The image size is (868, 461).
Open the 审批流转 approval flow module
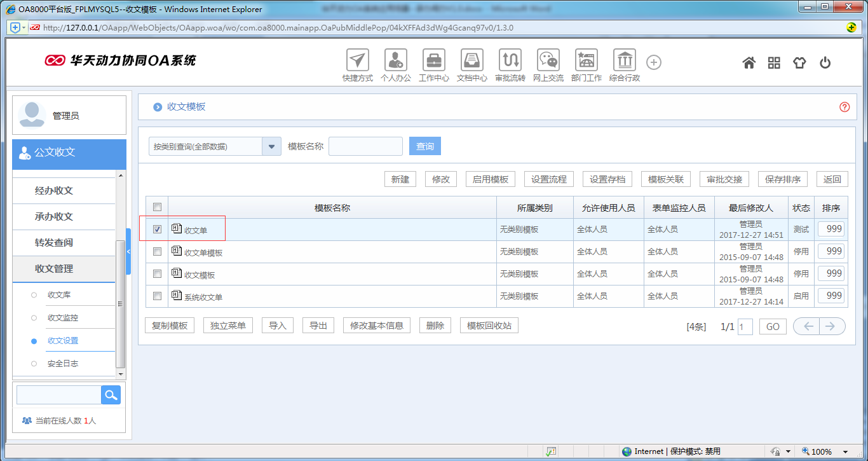(x=510, y=62)
